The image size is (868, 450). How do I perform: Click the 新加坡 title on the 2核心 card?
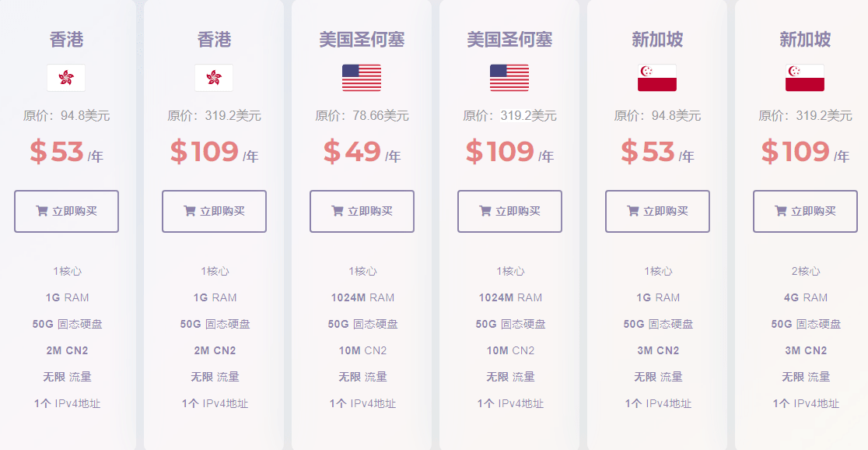coord(806,40)
